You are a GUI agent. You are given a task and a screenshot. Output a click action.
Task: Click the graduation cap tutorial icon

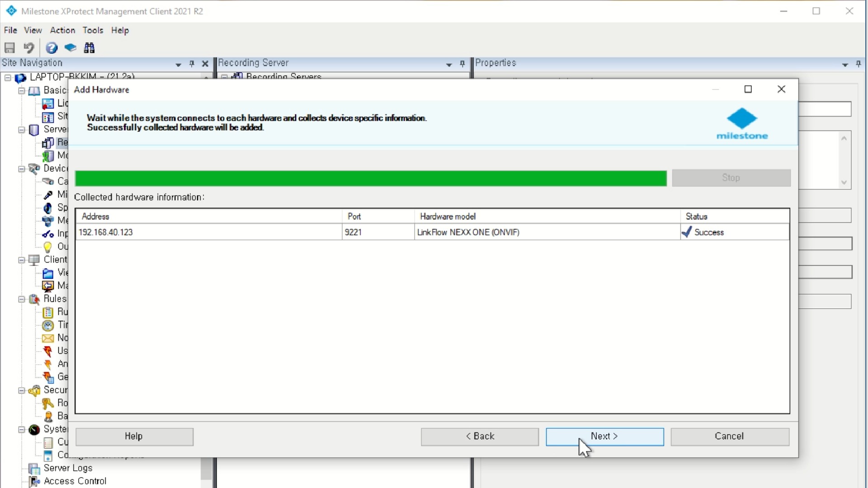[x=70, y=47]
